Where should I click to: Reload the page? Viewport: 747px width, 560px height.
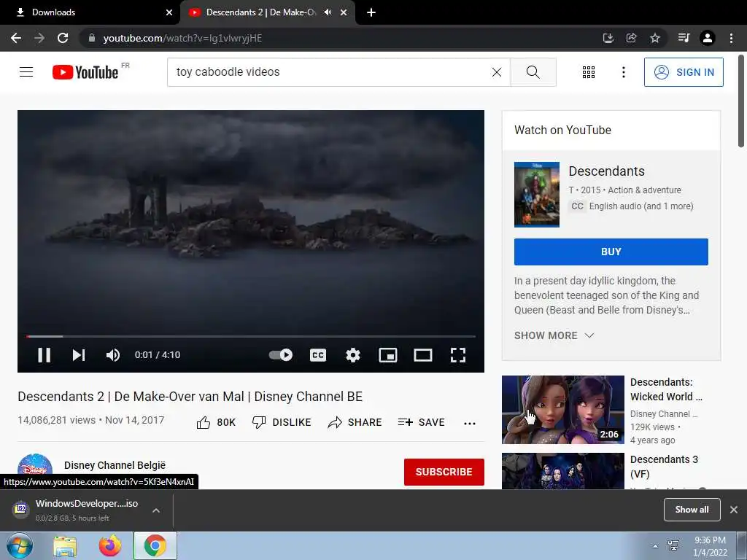63,38
